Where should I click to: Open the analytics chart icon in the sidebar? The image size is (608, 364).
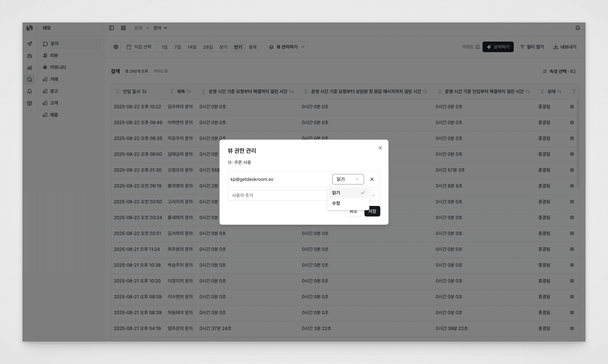[x=29, y=68]
